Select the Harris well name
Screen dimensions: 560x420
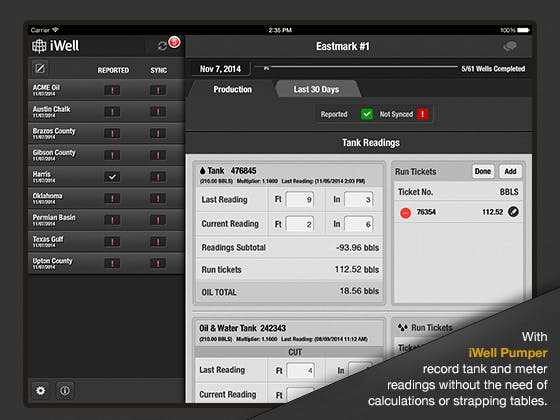coord(42,174)
